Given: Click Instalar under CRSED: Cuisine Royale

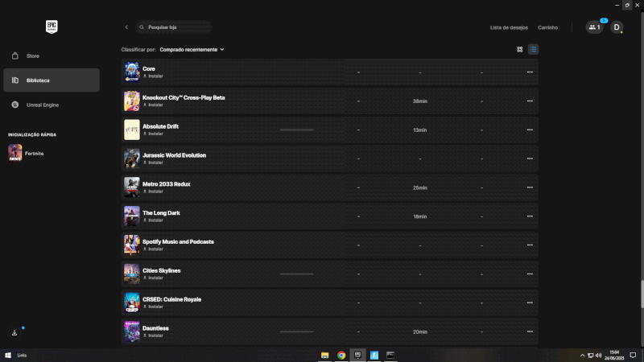Looking at the screenshot, I should [153, 306].
